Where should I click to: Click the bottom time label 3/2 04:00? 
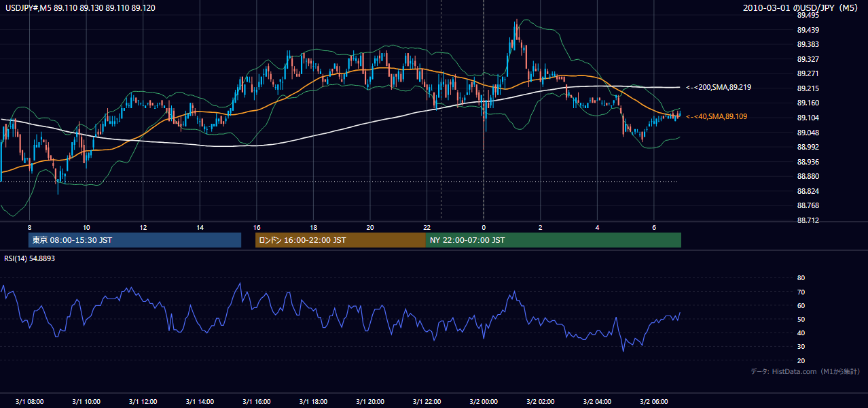pyautogui.click(x=597, y=402)
